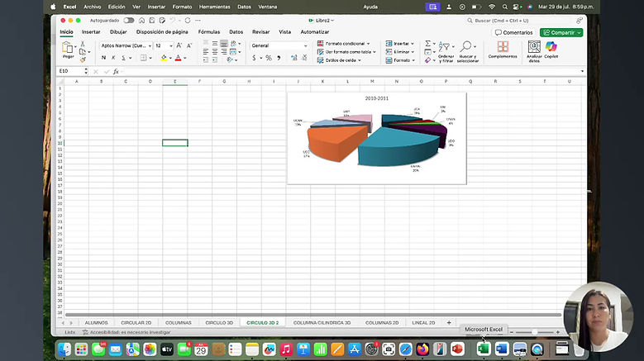Open the General number format dropdown
644x361 pixels.
(x=279, y=45)
